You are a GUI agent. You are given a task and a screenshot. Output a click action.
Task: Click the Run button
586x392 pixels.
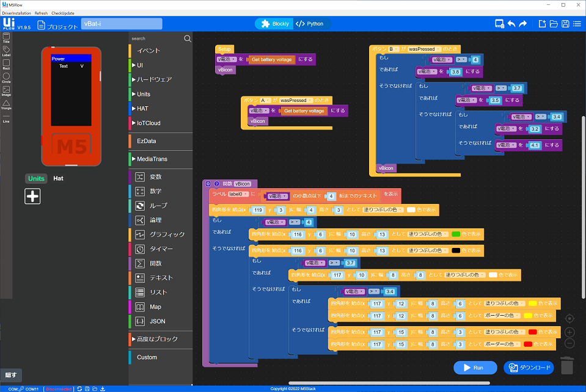click(475, 368)
